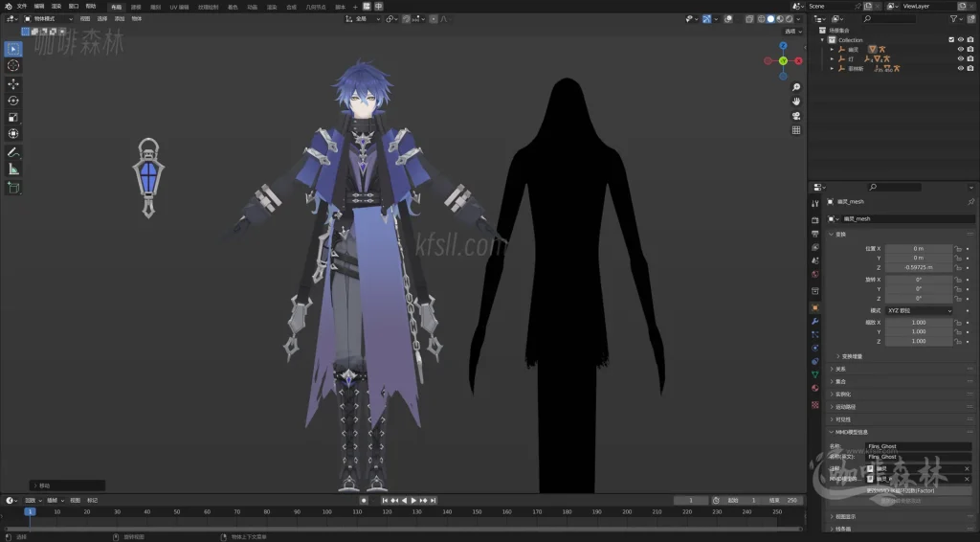980x542 pixels.
Task: Toggle X-ray display in viewport header
Action: (x=749, y=19)
